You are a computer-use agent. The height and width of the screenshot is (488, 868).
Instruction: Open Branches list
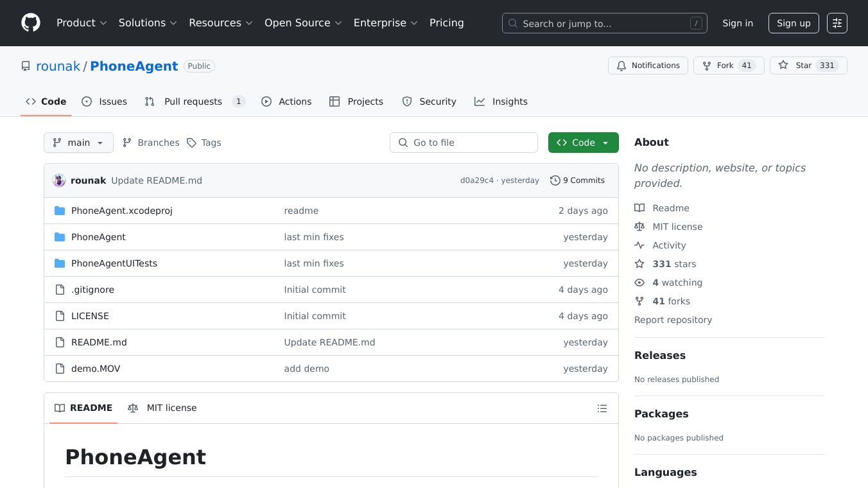click(151, 143)
